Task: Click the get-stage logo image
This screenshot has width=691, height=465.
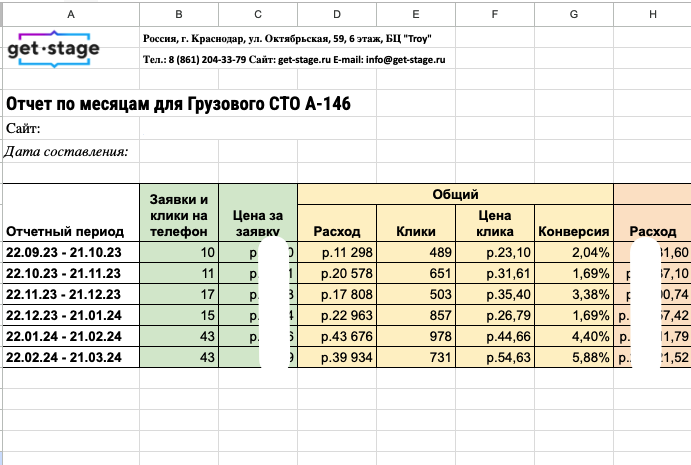Action: pos(54,48)
